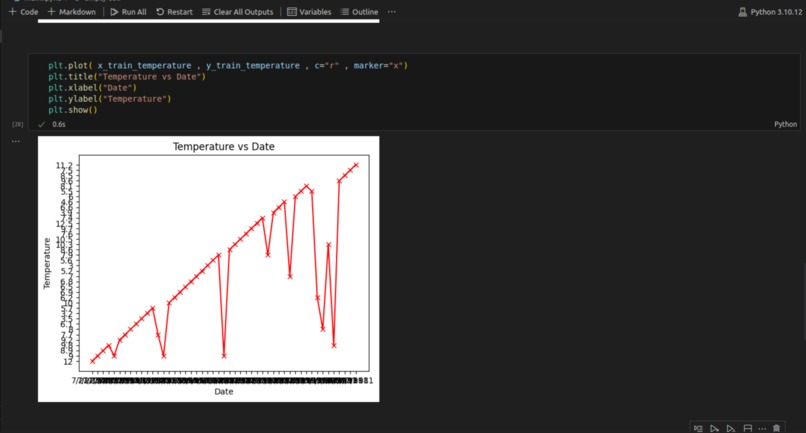Click the 0.6s execution time label

[x=59, y=124]
